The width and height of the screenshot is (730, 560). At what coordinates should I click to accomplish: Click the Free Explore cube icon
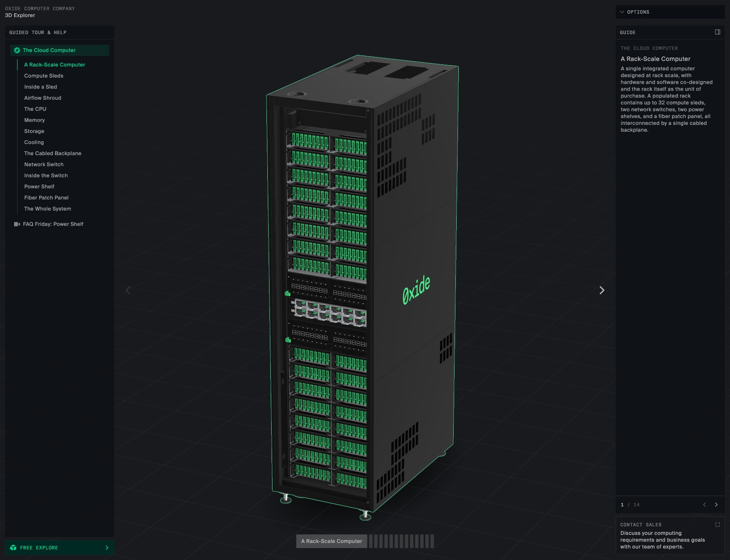pos(13,548)
